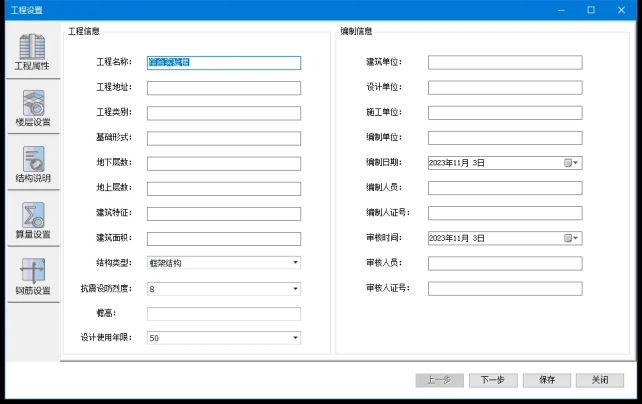This screenshot has width=642, height=404.
Task: Switch to the 算量设置 sidebar icon
Action: (32, 220)
